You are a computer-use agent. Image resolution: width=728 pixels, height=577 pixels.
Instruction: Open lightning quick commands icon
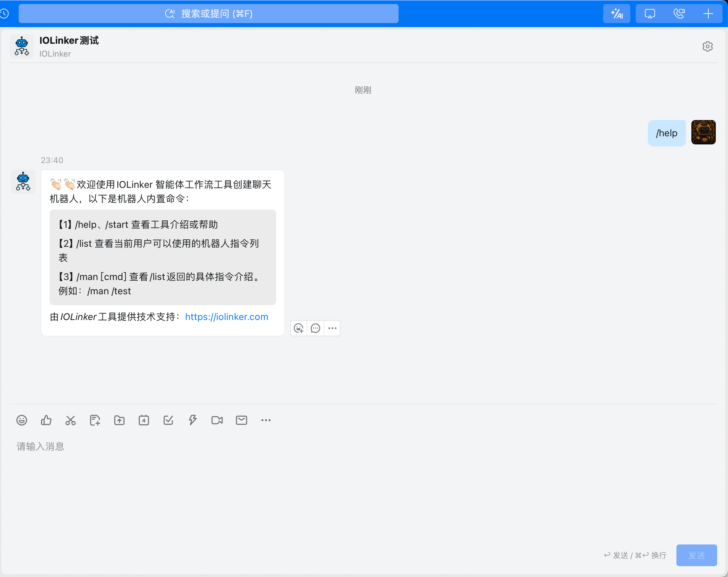click(193, 420)
